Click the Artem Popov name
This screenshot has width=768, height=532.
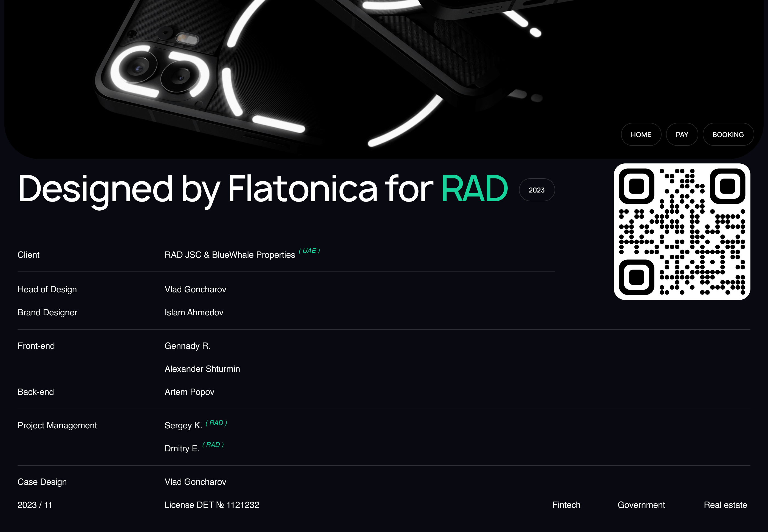[189, 392]
